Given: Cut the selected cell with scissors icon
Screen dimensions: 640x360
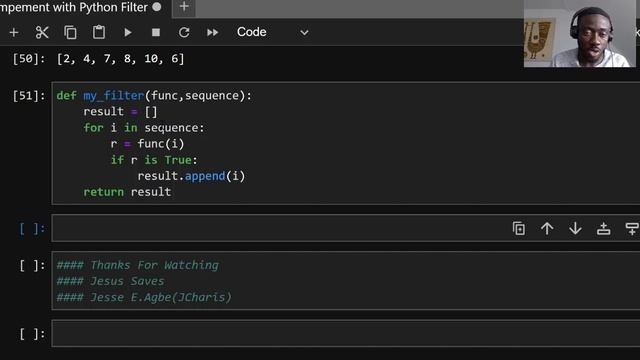Looking at the screenshot, I should point(42,32).
